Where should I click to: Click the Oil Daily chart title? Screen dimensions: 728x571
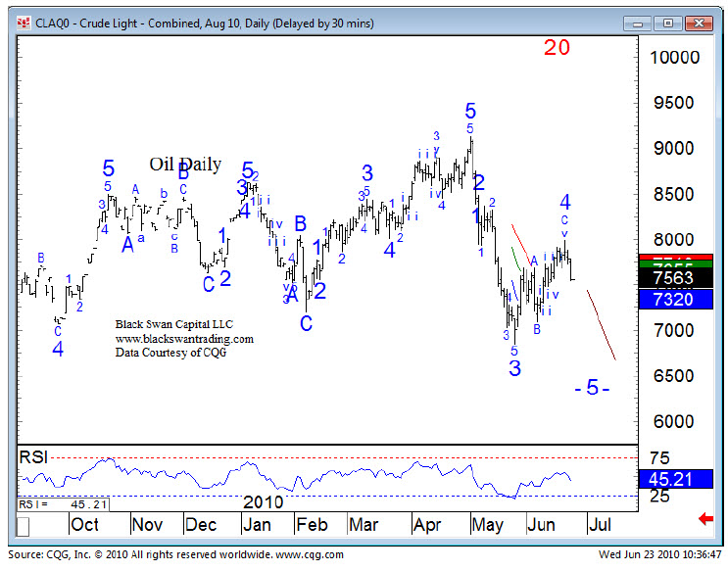tap(185, 164)
